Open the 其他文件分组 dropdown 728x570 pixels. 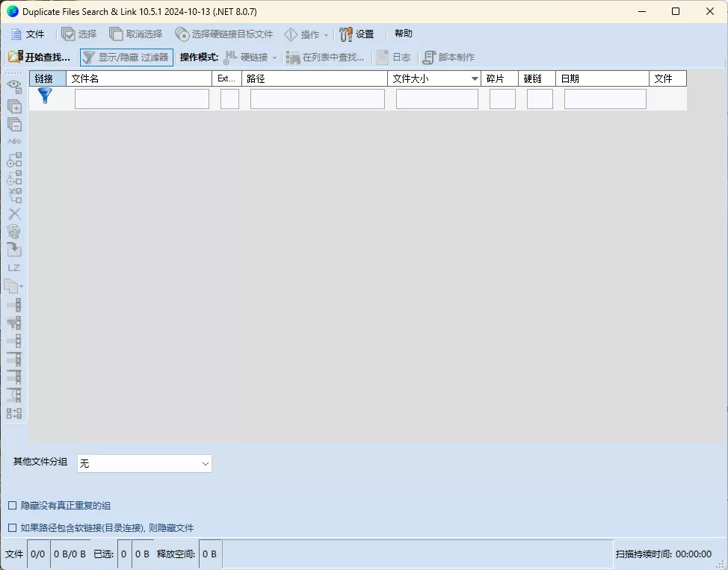coord(144,463)
